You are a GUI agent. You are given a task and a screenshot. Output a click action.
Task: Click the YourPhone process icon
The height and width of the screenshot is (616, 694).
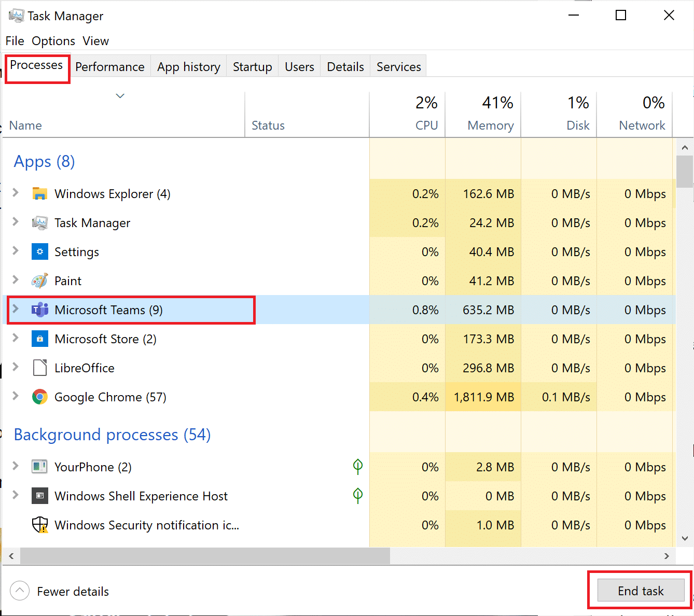coord(40,467)
